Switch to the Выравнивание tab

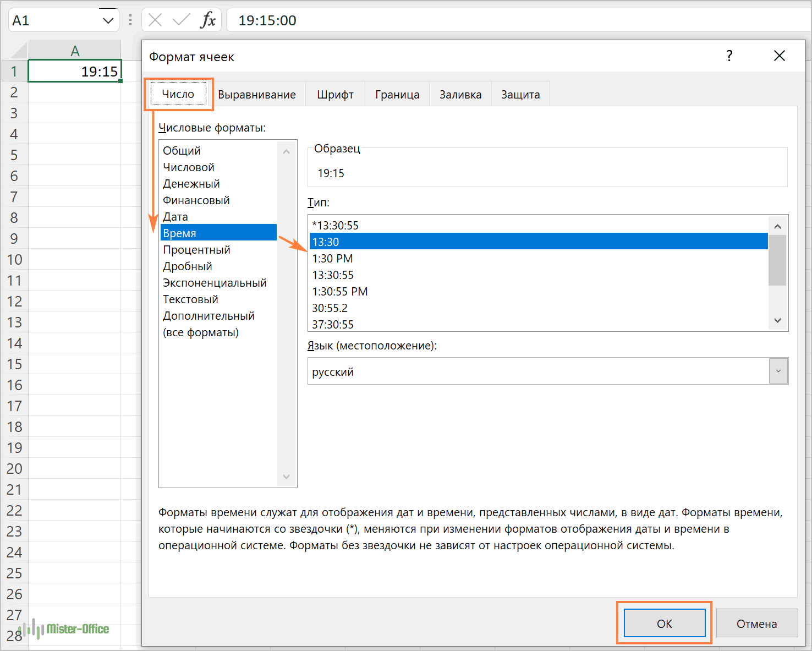(256, 95)
